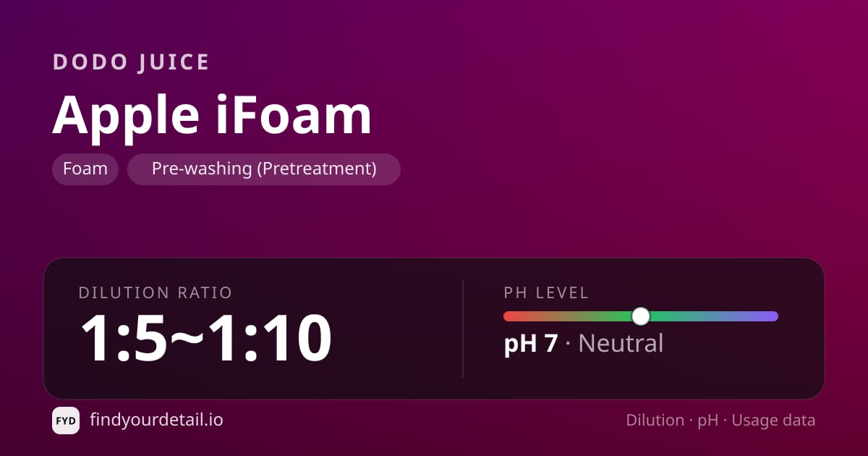Image resolution: width=868 pixels, height=456 pixels.
Task: Click the Neutral label
Action: 621,343
